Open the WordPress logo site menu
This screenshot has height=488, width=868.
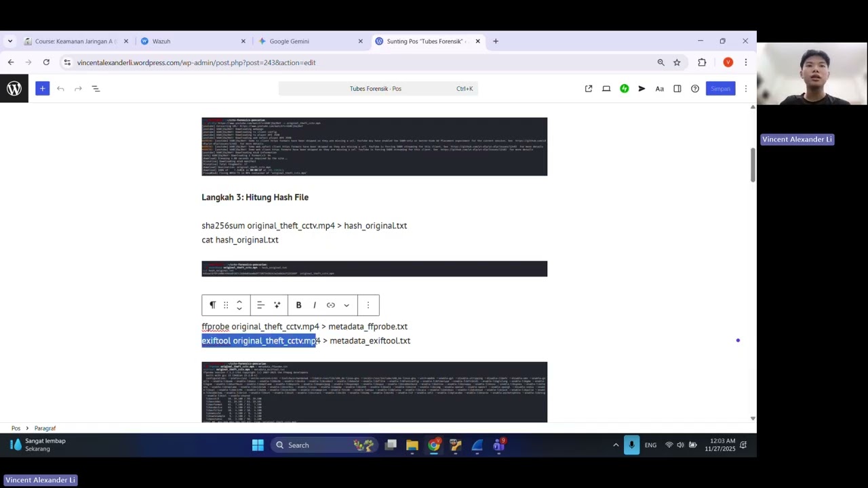click(x=14, y=89)
